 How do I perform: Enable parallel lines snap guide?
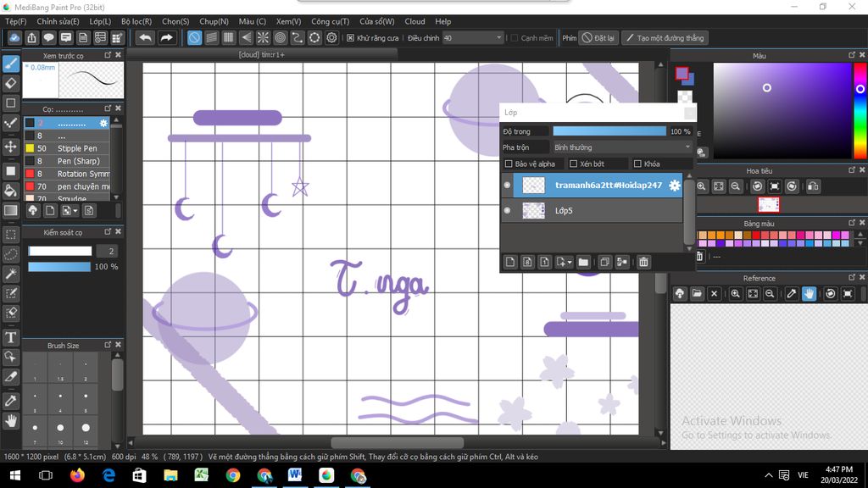tap(211, 37)
